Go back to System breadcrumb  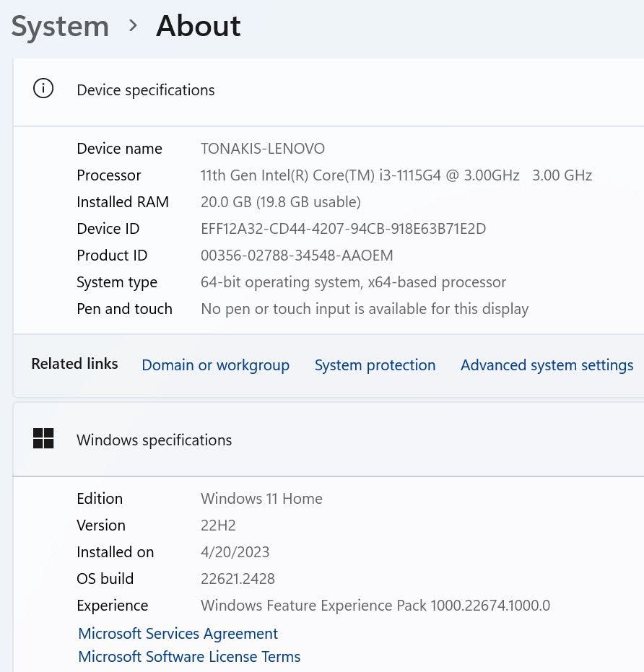pos(60,27)
